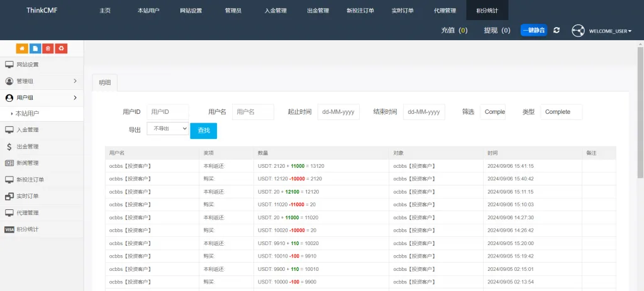Click the user avatar icon in the header
This screenshot has height=291, width=644.
coord(578,31)
